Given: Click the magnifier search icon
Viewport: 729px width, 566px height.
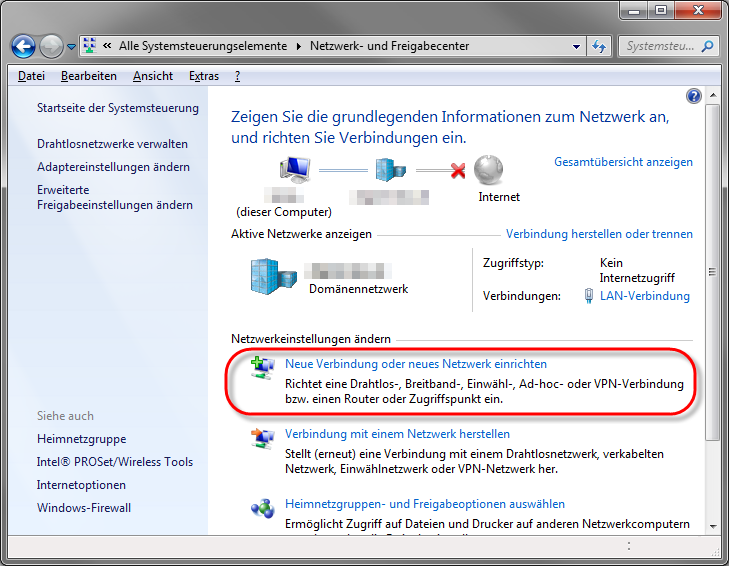Looking at the screenshot, I should click(x=707, y=46).
